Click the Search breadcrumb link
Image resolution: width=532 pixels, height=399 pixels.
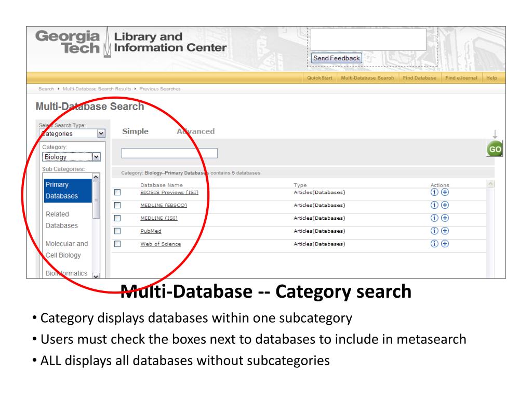pyautogui.click(x=46, y=89)
